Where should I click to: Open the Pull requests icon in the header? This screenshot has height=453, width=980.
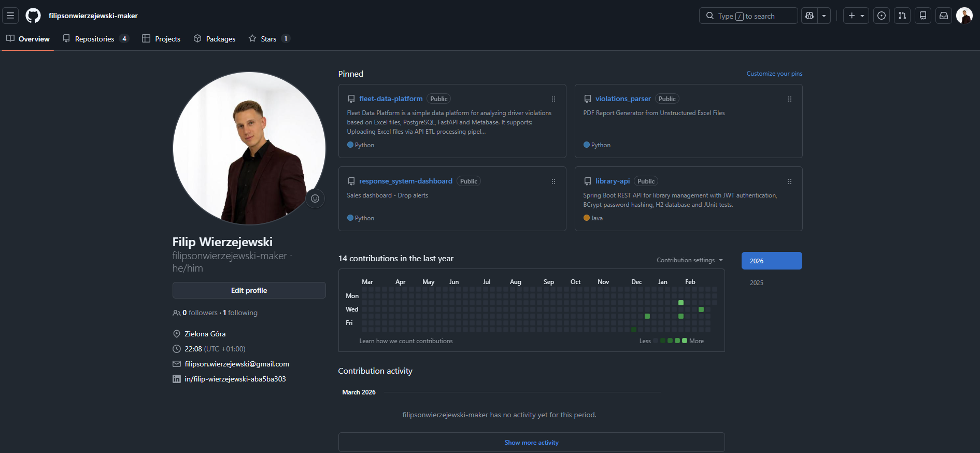[902, 16]
